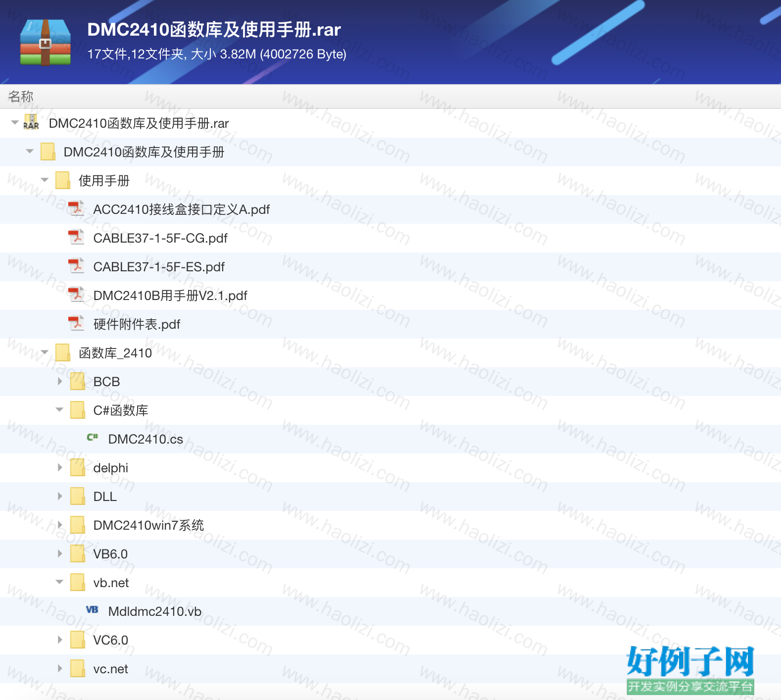This screenshot has height=700, width=781.
Task: Click the archive title in the header banner
Action: click(x=214, y=30)
